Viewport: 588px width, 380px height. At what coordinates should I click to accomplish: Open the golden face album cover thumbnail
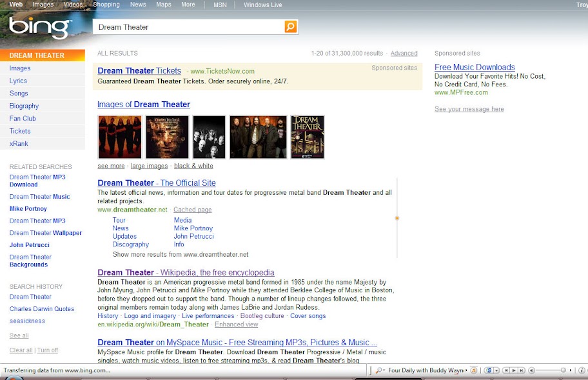pos(167,137)
